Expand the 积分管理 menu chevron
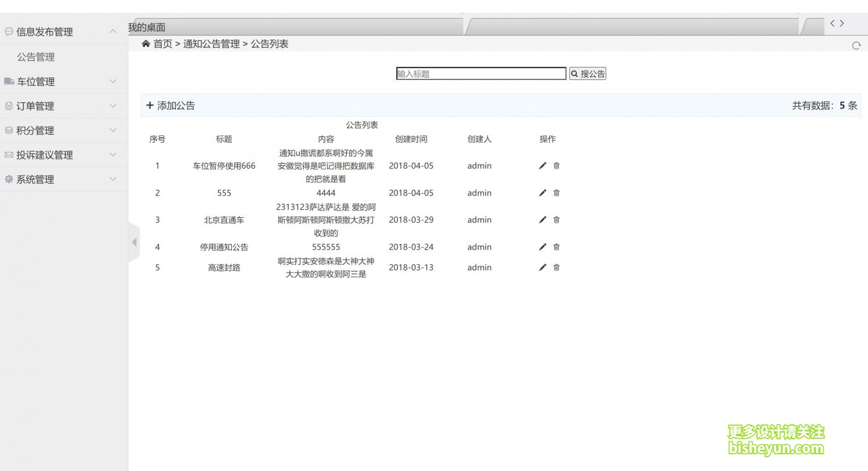 tap(113, 130)
